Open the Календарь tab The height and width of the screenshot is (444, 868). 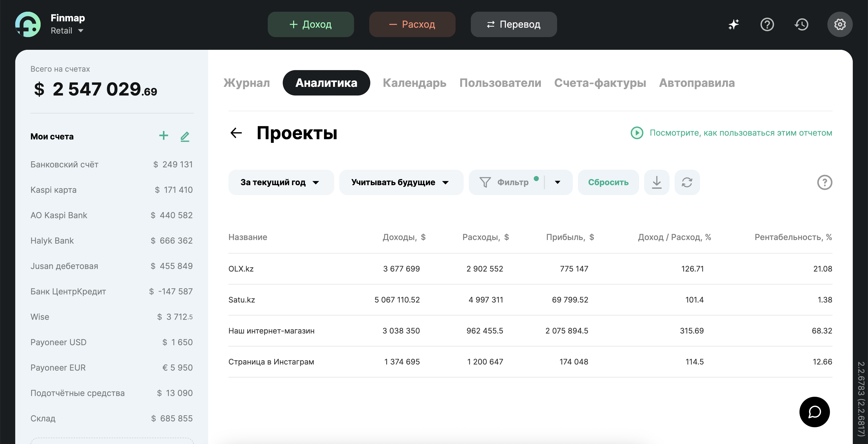[414, 83]
